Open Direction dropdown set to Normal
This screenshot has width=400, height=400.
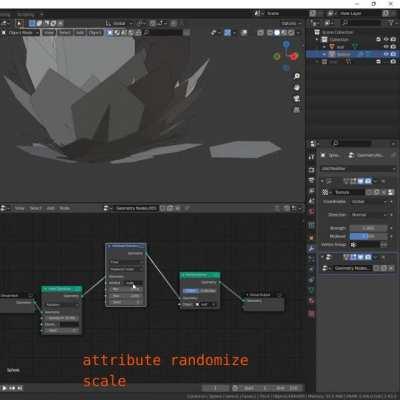368,215
